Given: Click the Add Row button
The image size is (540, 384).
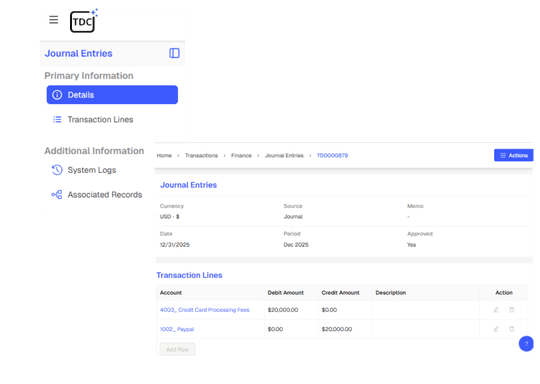Looking at the screenshot, I should [177, 349].
